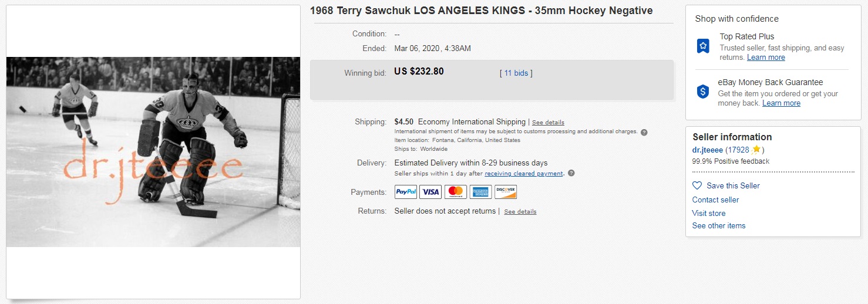868x304 pixels.
Task: Click the heart icon to save seller
Action: [697, 185]
